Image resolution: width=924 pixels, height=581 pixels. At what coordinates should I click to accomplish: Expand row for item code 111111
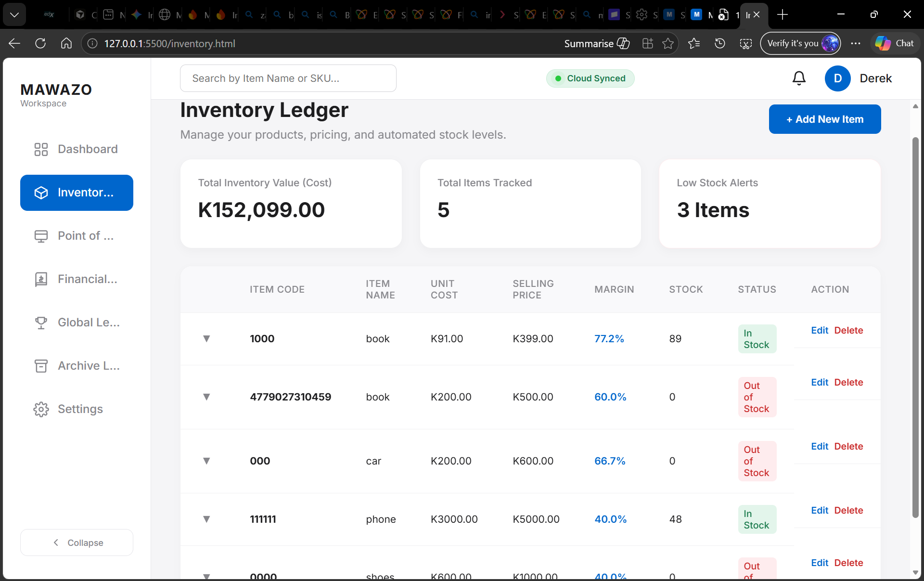click(206, 519)
